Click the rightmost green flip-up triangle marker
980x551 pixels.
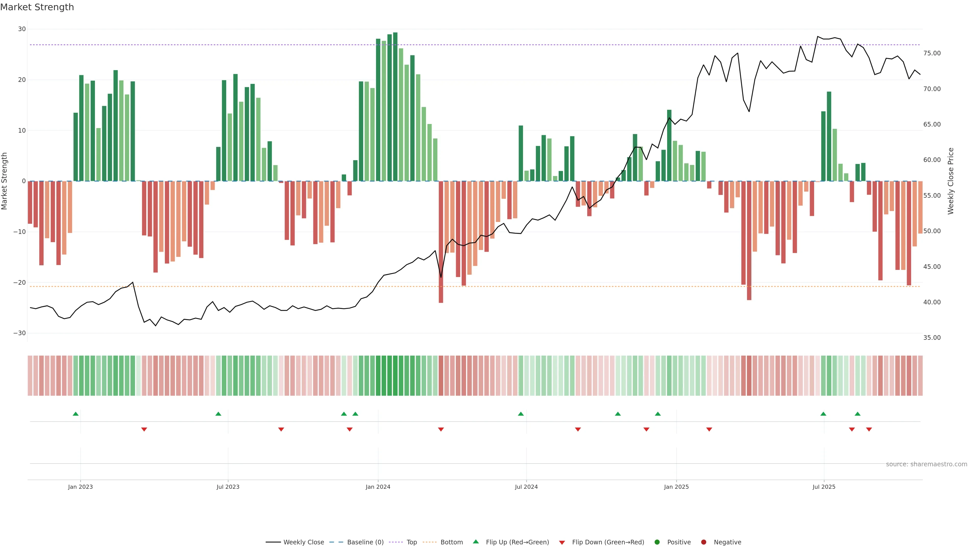click(857, 414)
